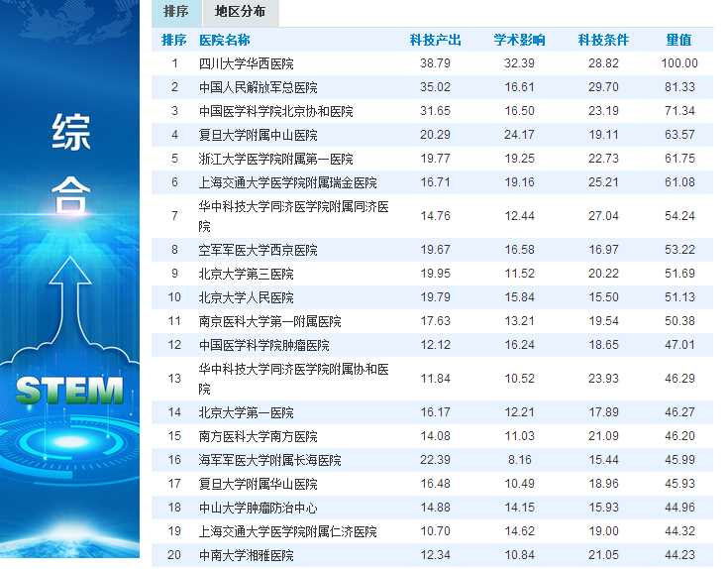Viewport: 728px width, 569px height.
Task: Click the 综 character in the side banner
Action: click(70, 133)
